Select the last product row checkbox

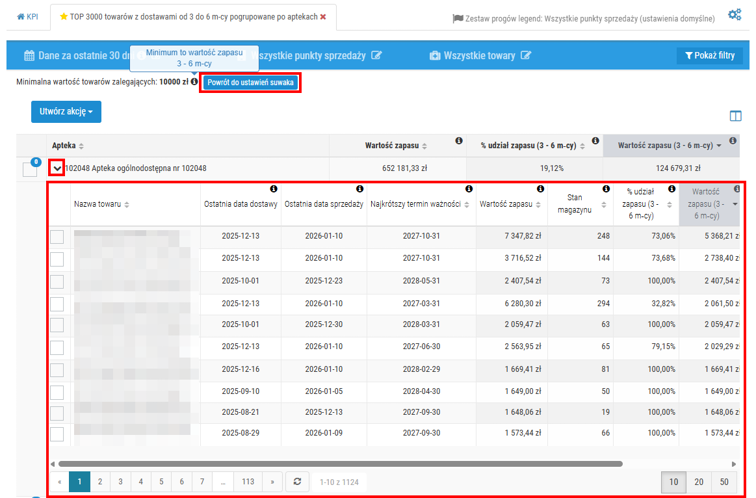(x=57, y=434)
